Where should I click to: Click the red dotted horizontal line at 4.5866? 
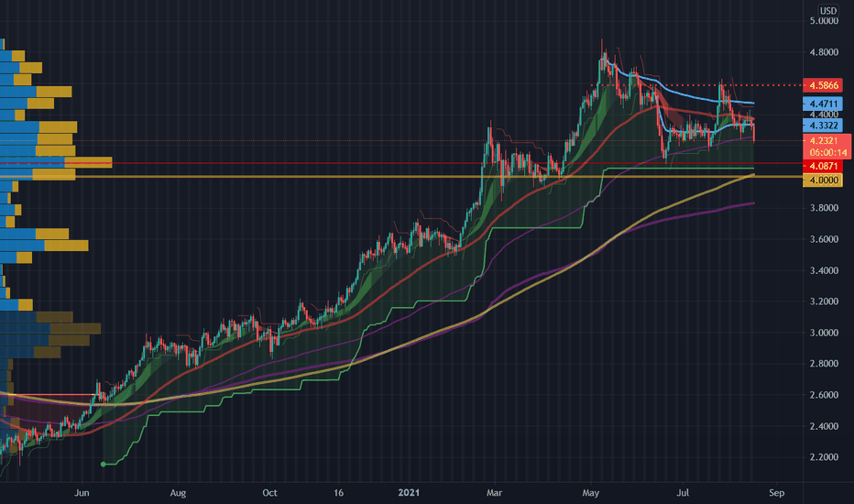coord(696,85)
